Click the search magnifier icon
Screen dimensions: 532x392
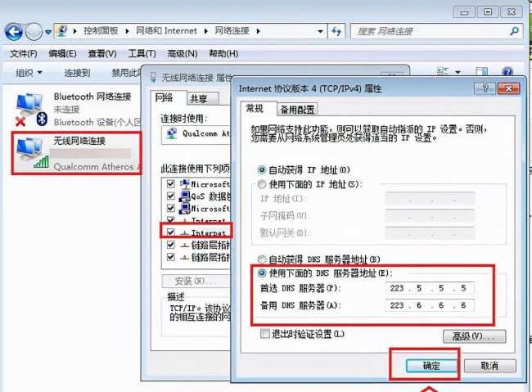pos(514,31)
